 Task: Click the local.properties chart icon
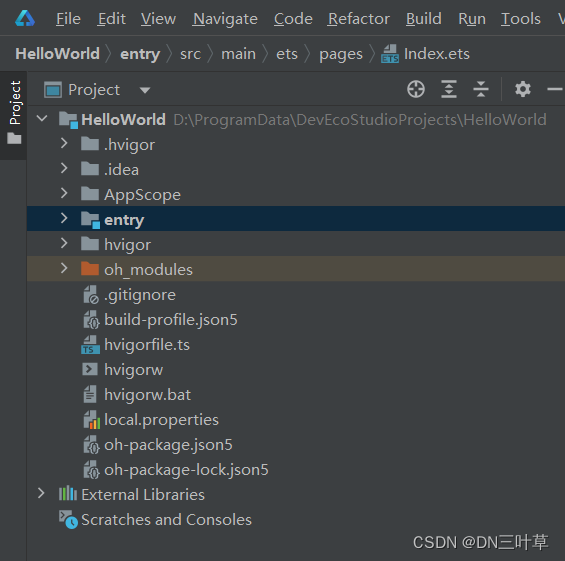pyautogui.click(x=92, y=420)
